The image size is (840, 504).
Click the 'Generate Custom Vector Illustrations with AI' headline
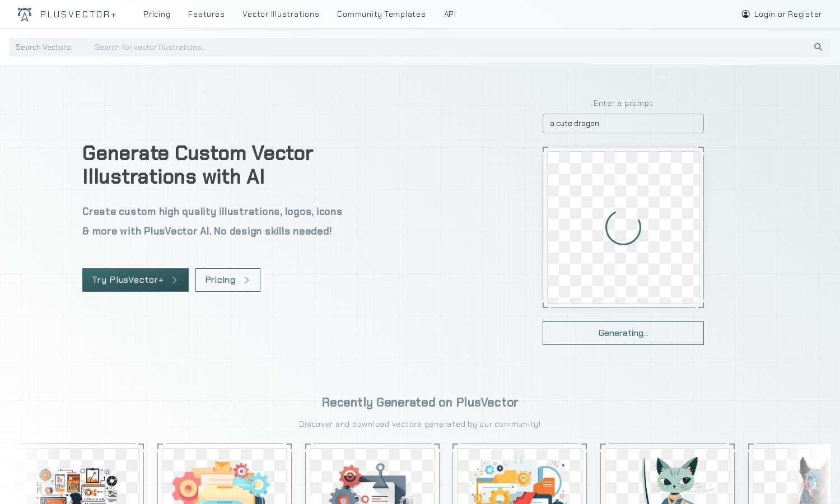pos(198,165)
